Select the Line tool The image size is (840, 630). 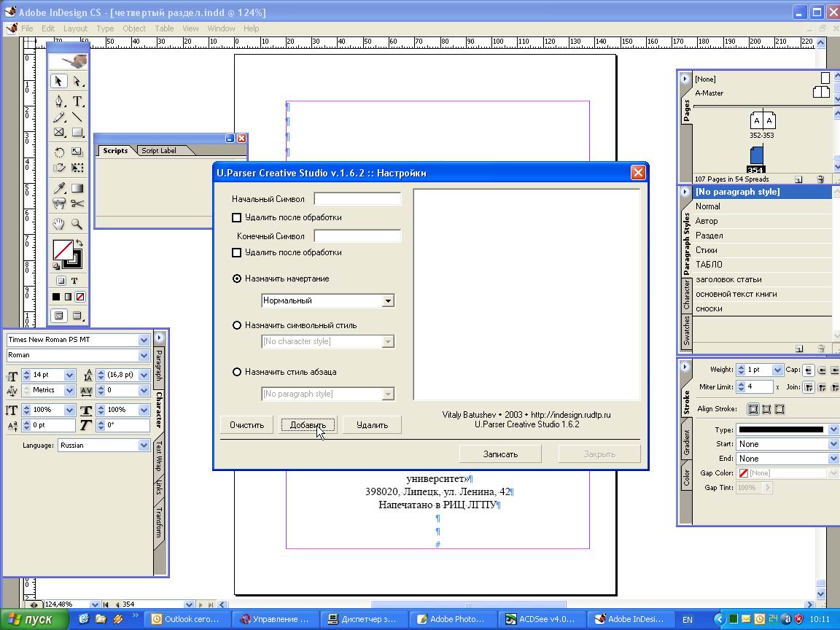pos(77,117)
